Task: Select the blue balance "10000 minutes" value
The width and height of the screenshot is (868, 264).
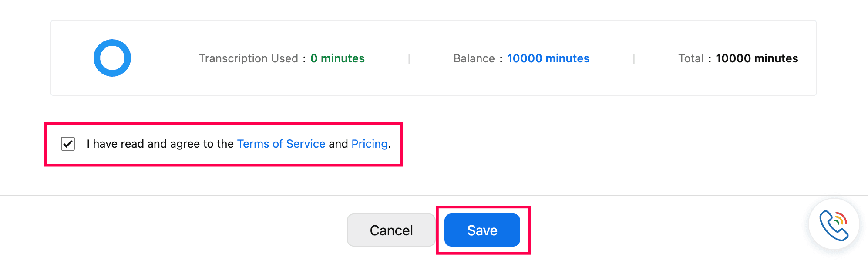Action: [548, 58]
